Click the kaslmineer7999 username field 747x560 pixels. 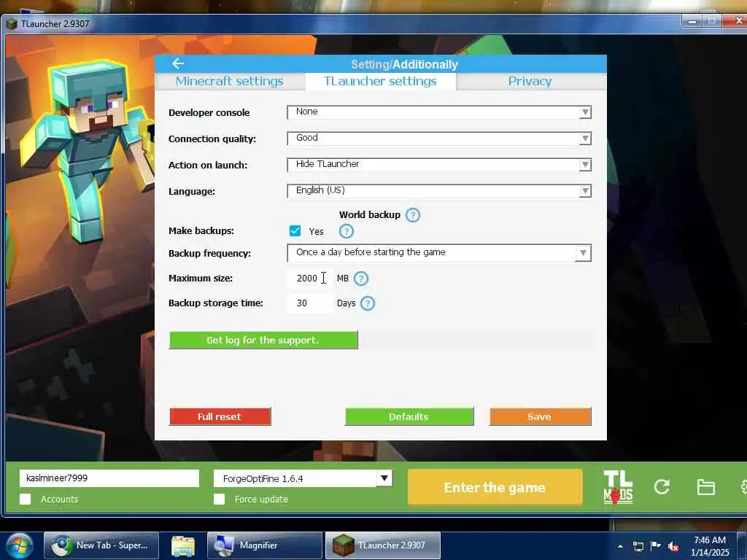point(109,478)
